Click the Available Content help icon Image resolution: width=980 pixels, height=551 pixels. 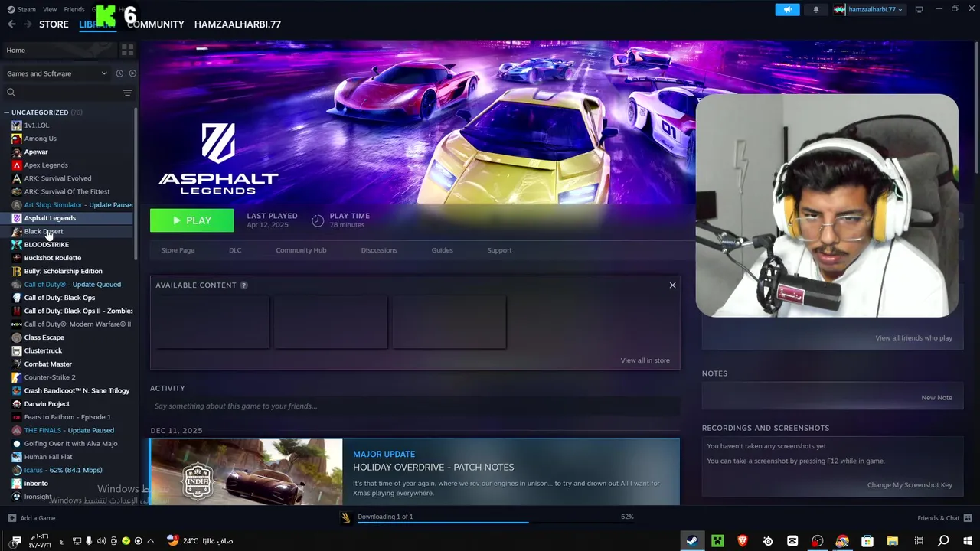(243, 285)
